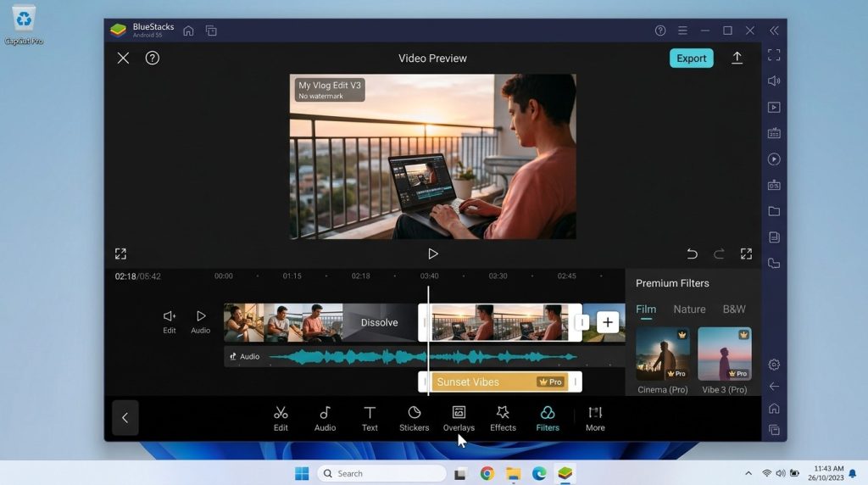Image resolution: width=868 pixels, height=485 pixels.
Task: Click track Audio play icon
Action: 200,321
